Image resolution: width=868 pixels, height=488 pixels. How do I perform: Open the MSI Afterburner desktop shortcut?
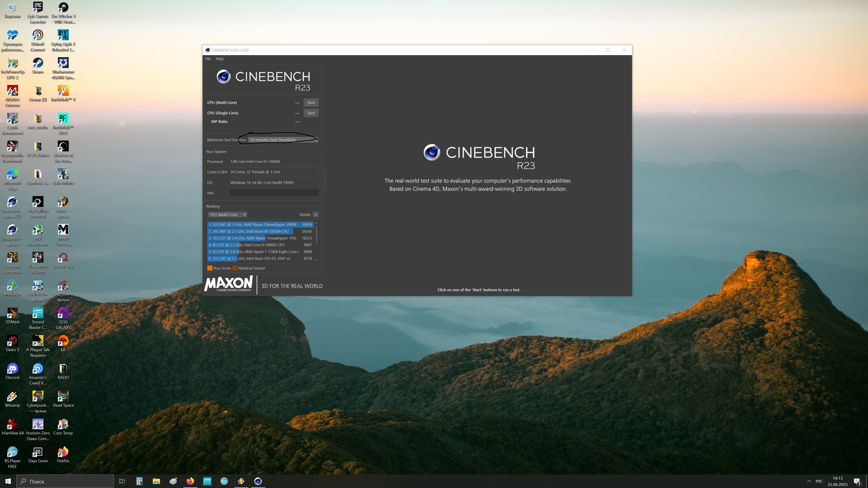[38, 230]
